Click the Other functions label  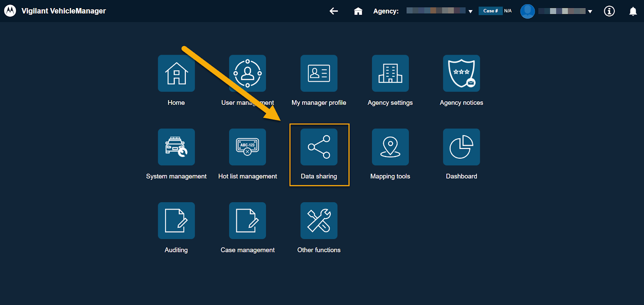coord(319,250)
